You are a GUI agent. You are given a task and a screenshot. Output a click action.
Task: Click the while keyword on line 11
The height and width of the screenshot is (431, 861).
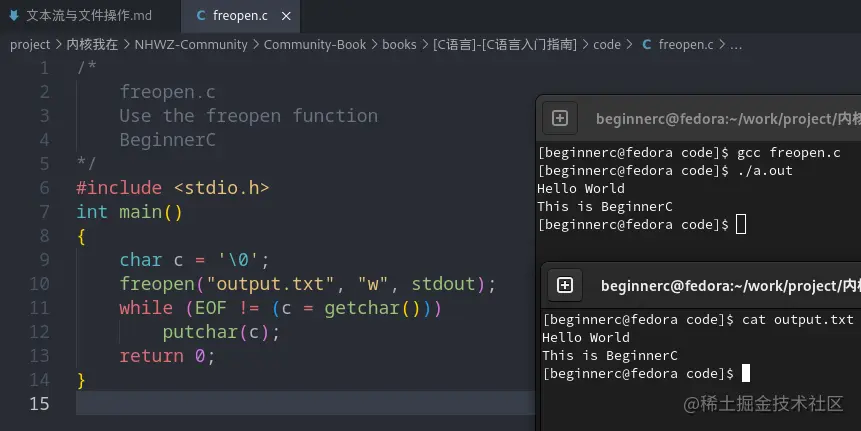(x=146, y=308)
